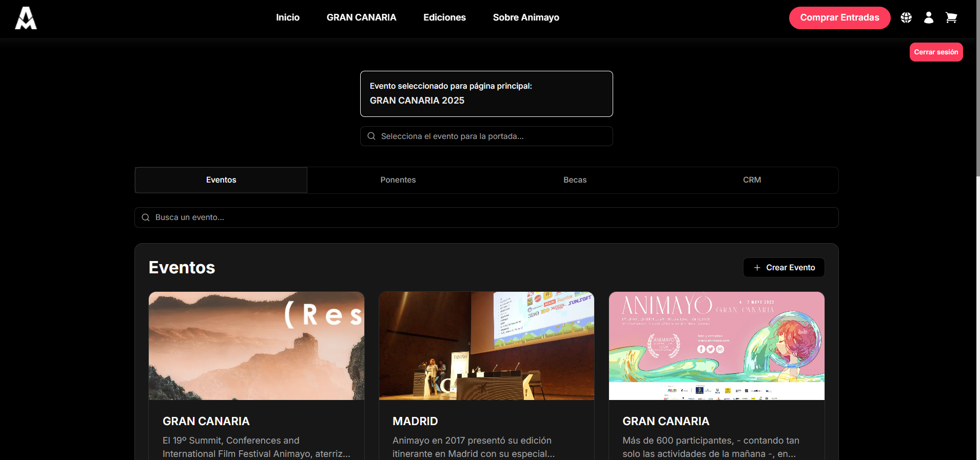The width and height of the screenshot is (980, 460).
Task: Click 'Evento seleccionado para página principal' label
Action: (451, 86)
